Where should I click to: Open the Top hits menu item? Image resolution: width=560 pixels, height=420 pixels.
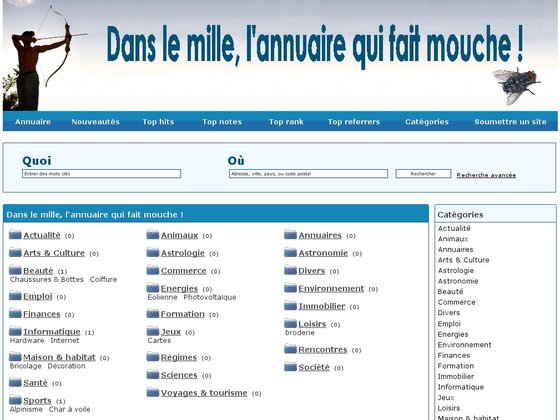coord(158,122)
